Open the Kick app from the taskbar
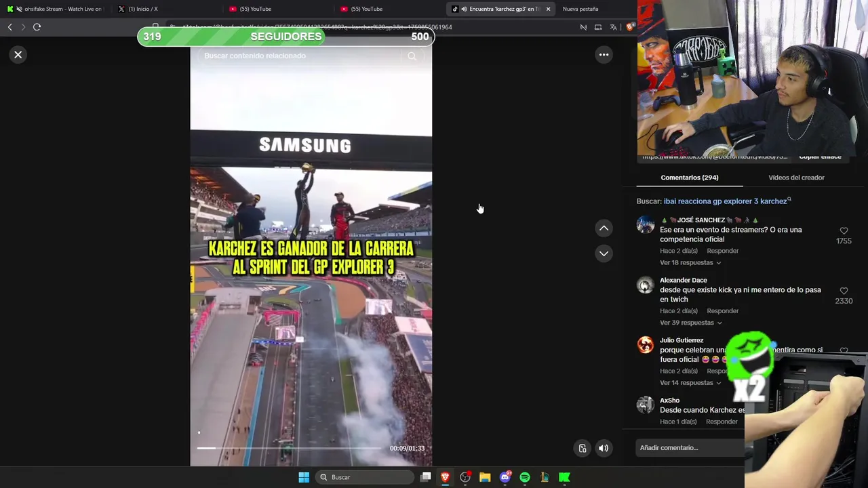 tap(564, 477)
